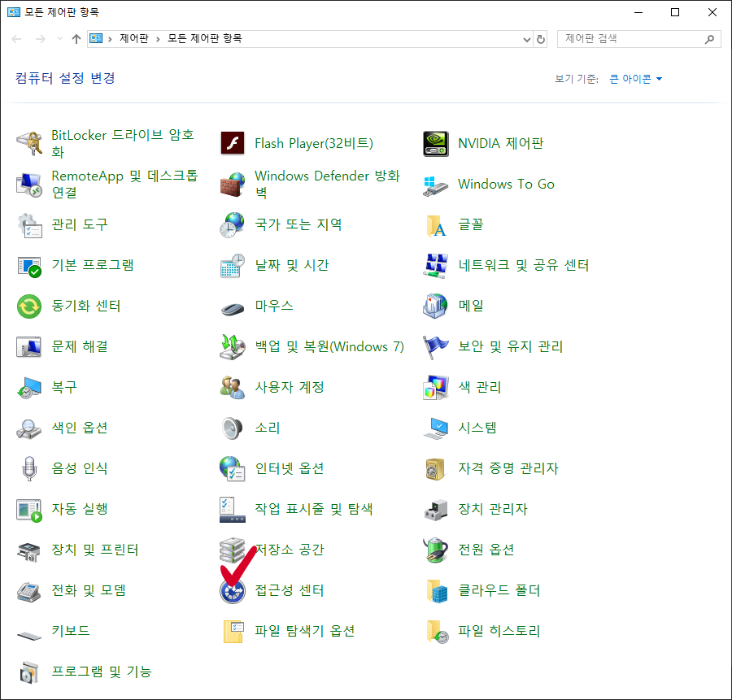The height and width of the screenshot is (700, 732).
Task: Click the 전원 옵션 link text
Action: tap(486, 550)
